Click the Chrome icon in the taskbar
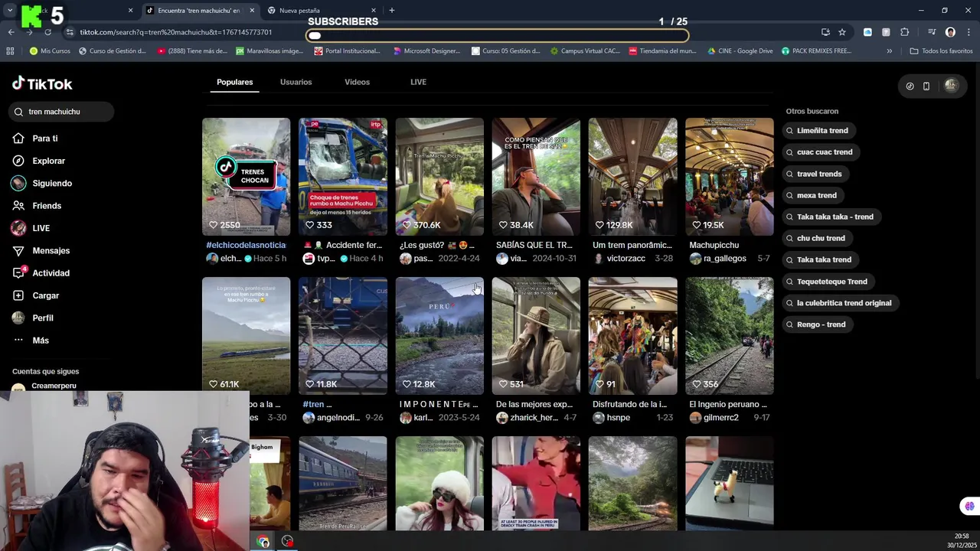The height and width of the screenshot is (551, 980). (263, 542)
